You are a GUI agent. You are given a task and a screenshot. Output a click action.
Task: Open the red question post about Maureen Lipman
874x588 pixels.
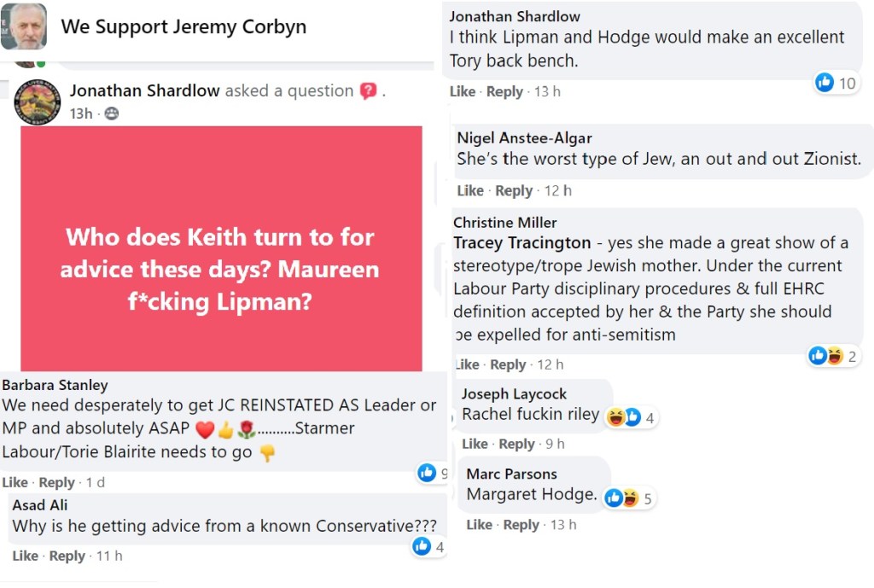221,248
